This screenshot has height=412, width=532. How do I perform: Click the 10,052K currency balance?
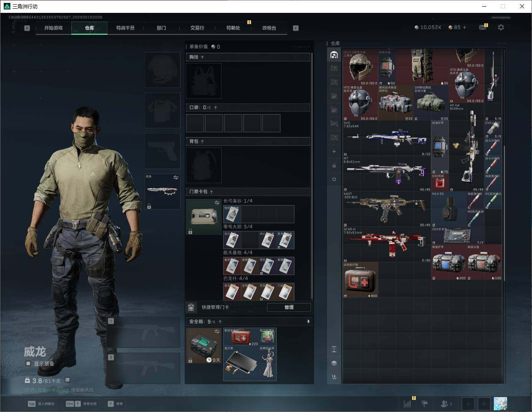click(428, 27)
